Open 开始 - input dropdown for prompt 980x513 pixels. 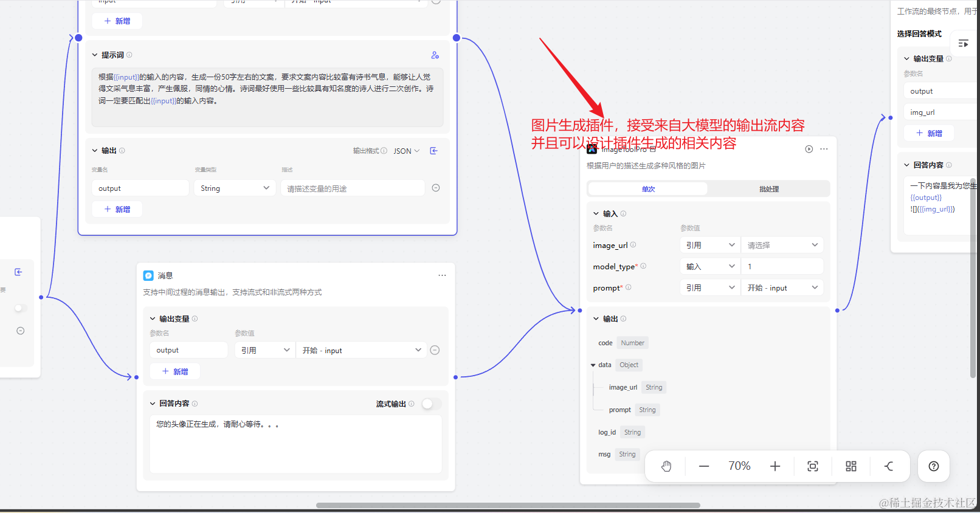[782, 287]
